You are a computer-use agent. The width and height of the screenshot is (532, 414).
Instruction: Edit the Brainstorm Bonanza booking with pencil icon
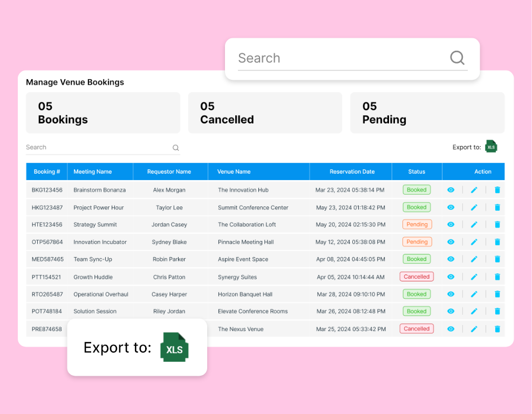coord(474,190)
